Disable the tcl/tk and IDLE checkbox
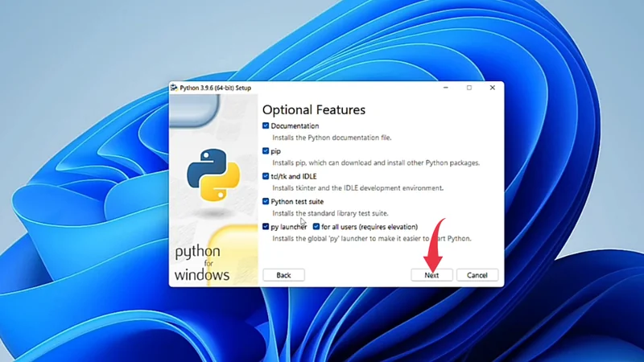Image resolution: width=644 pixels, height=362 pixels. click(x=266, y=176)
